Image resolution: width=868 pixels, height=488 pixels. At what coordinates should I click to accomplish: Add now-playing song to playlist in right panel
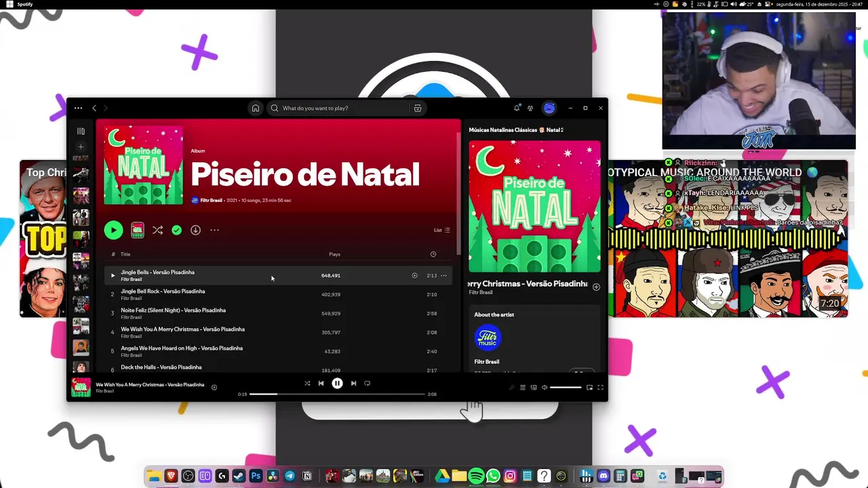click(x=596, y=287)
